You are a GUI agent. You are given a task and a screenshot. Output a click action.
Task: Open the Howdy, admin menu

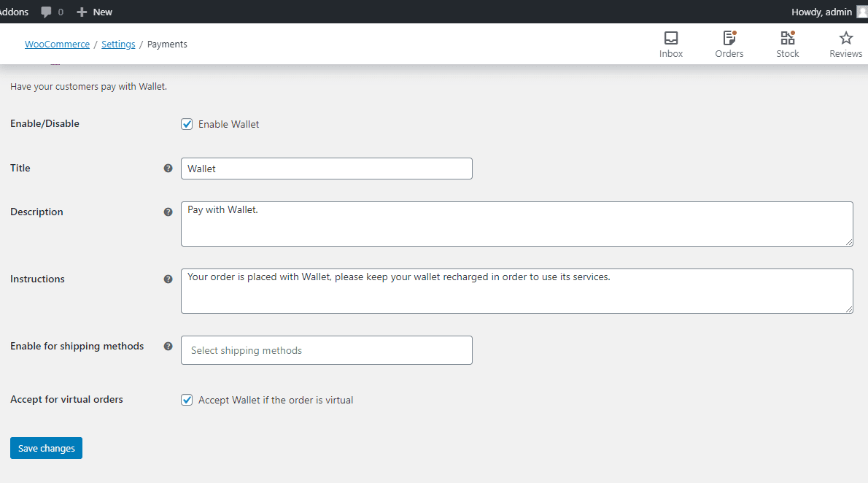click(x=821, y=12)
